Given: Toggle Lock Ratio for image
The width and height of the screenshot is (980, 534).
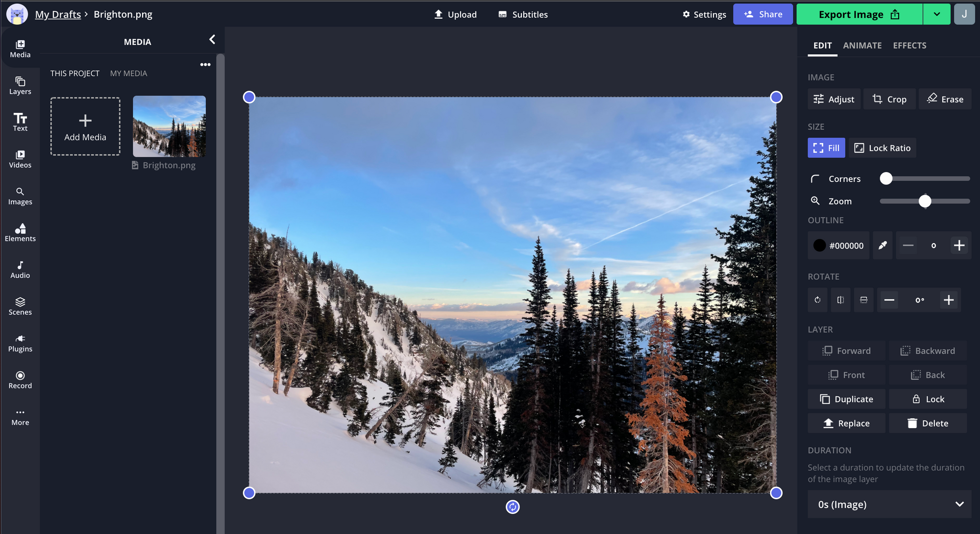Looking at the screenshot, I should click(x=882, y=148).
